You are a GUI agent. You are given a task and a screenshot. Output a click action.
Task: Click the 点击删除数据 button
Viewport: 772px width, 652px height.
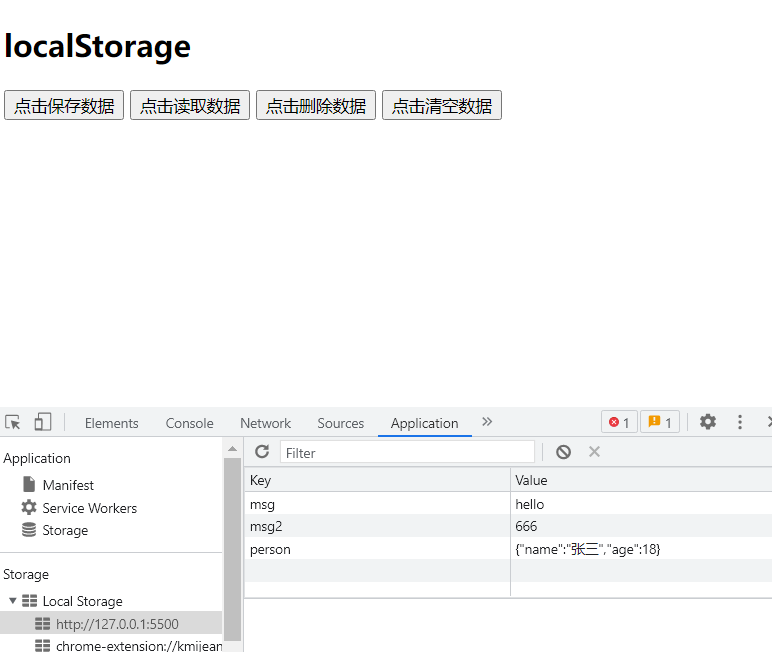point(316,105)
